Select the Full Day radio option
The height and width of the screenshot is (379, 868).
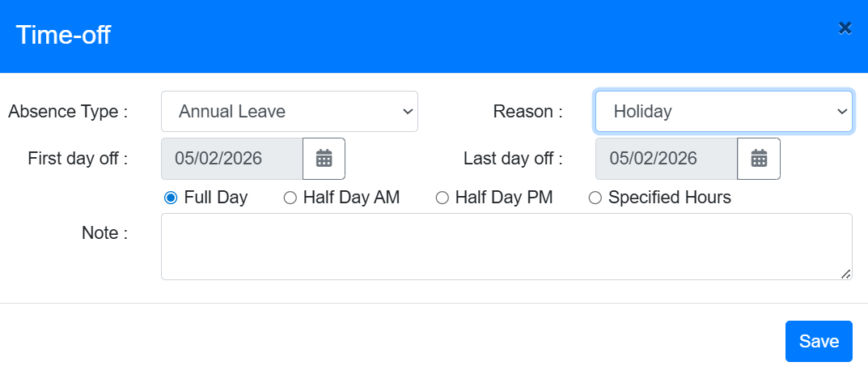tap(171, 198)
